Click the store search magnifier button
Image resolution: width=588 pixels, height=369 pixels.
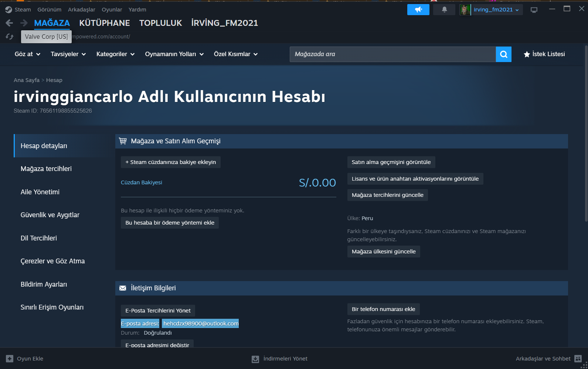tap(503, 54)
